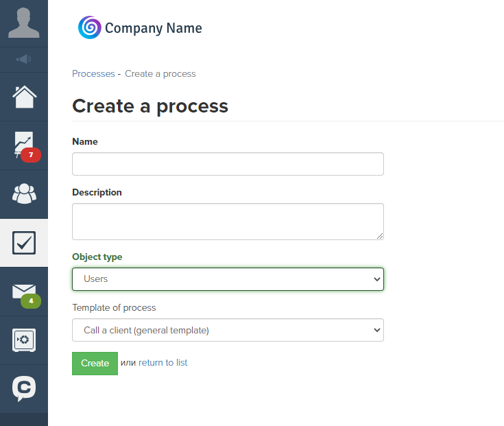Click the red 7 notification badge
504x426 pixels.
31,155
